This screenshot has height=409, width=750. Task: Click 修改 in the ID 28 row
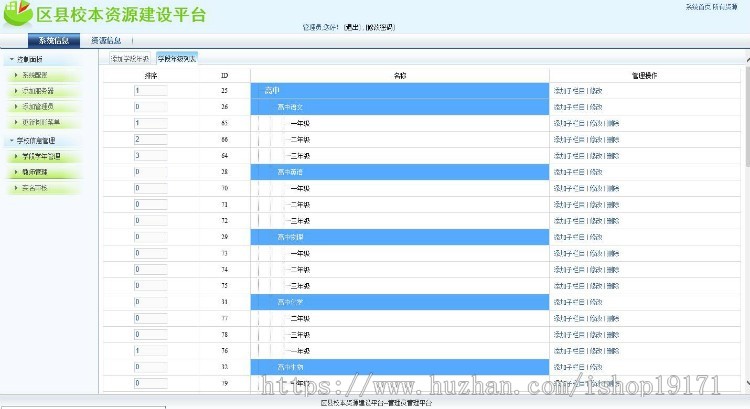pos(596,172)
